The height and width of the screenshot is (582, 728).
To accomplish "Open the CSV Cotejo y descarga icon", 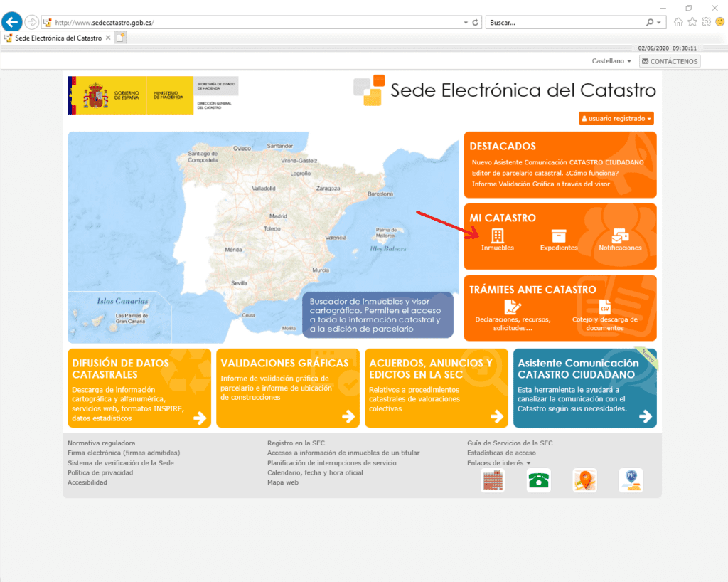I will 604,307.
